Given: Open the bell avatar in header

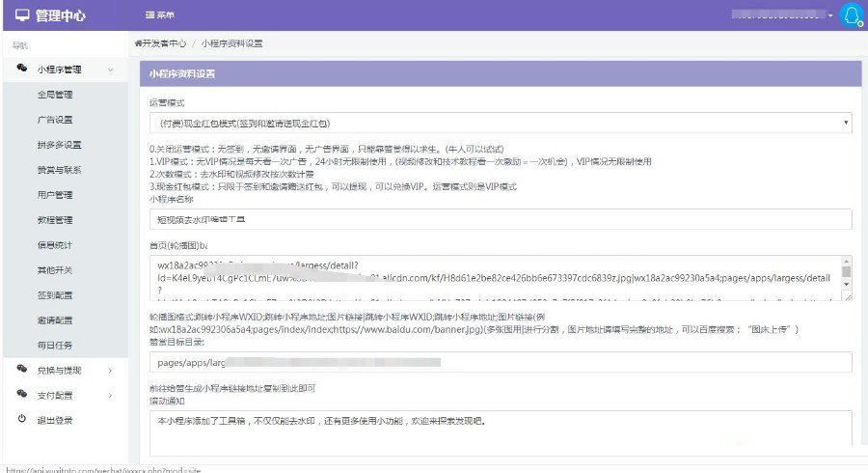Looking at the screenshot, I should pos(852,14).
